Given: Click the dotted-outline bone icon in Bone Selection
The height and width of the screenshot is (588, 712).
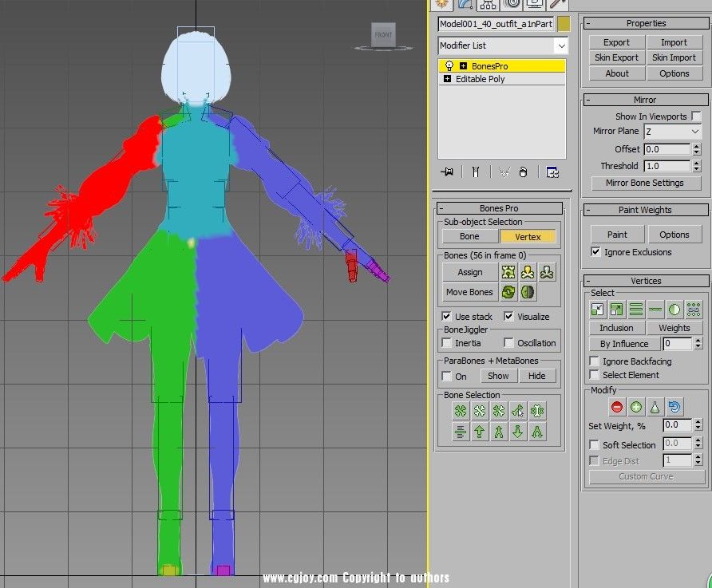Looking at the screenshot, I should click(536, 411).
